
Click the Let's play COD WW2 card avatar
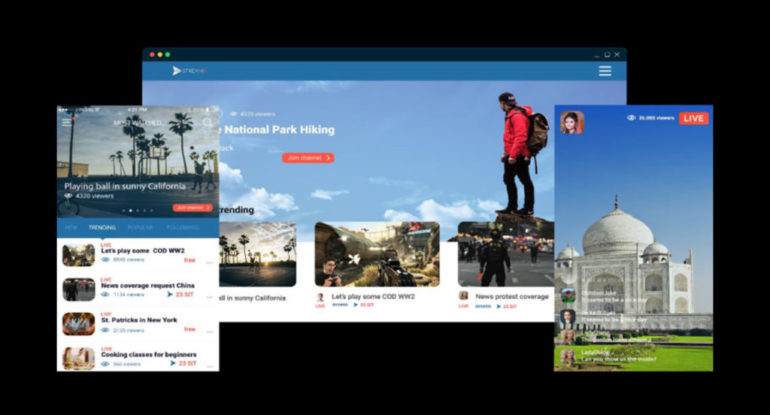coord(321,297)
